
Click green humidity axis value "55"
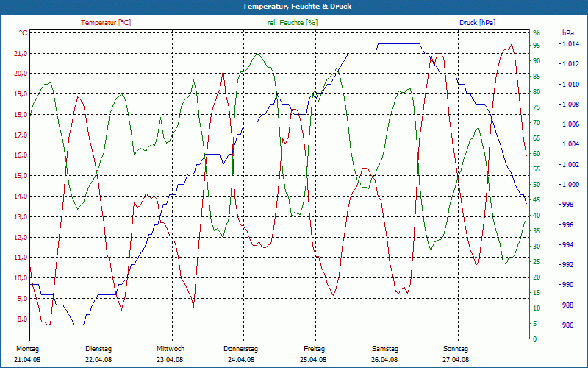coord(537,169)
